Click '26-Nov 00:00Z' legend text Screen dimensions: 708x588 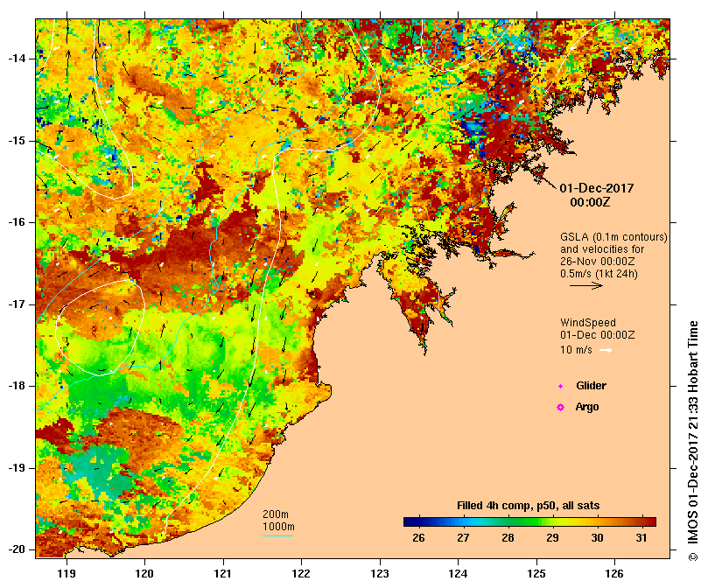[x=598, y=262]
